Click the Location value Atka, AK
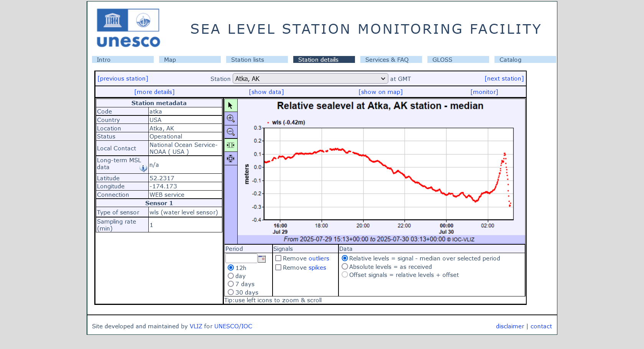 pyautogui.click(x=185, y=128)
